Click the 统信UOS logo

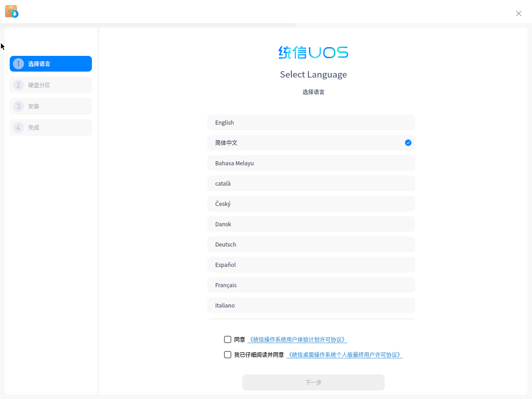pos(313,53)
